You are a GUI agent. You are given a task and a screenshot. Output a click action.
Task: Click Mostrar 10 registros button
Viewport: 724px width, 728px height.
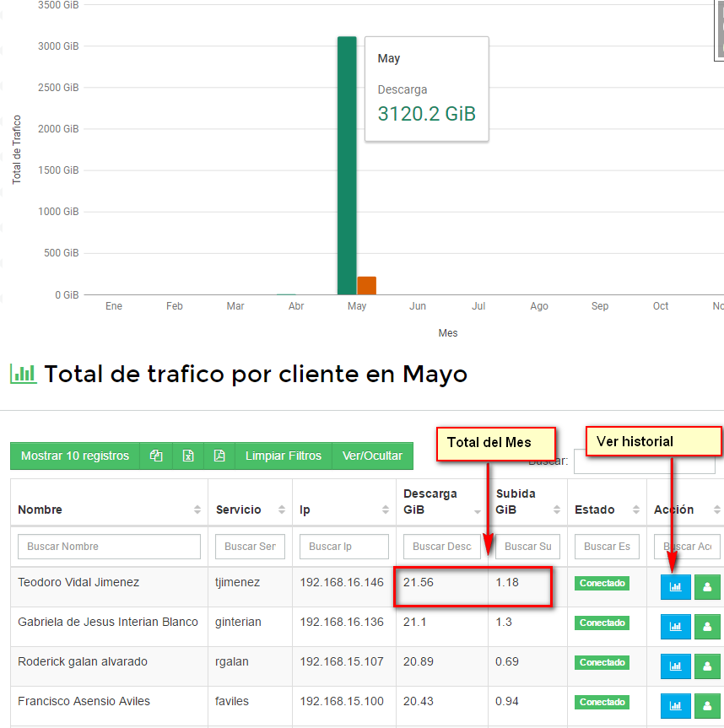74,456
